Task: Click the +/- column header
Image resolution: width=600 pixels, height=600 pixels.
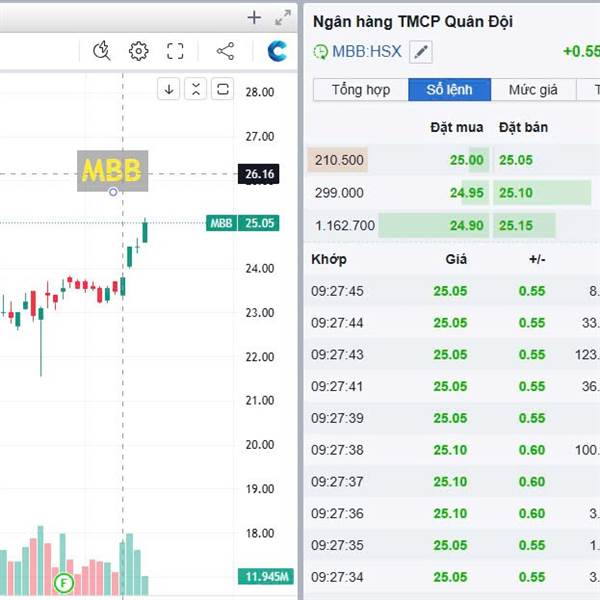Action: [537, 259]
